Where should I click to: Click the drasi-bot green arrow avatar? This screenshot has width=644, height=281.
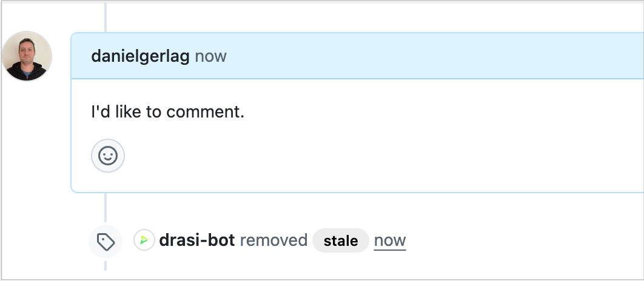[x=144, y=240]
